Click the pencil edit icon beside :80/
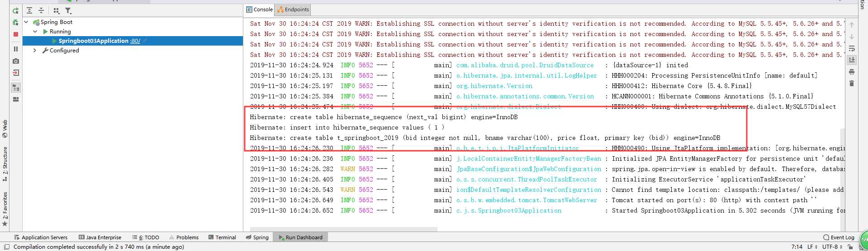Image resolution: width=868 pixels, height=251 pixels. [x=145, y=41]
